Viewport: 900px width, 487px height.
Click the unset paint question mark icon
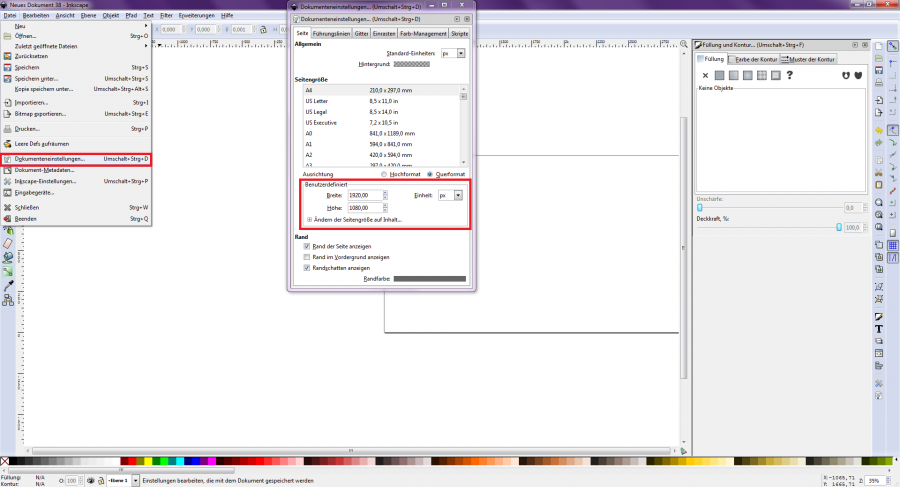coord(789,75)
